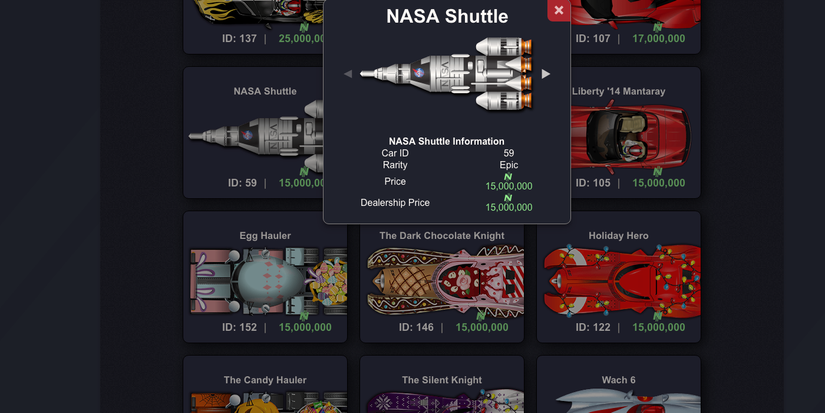This screenshot has height=413, width=825.
Task: Click the currency icon above Dealership Price value
Action: (508, 198)
